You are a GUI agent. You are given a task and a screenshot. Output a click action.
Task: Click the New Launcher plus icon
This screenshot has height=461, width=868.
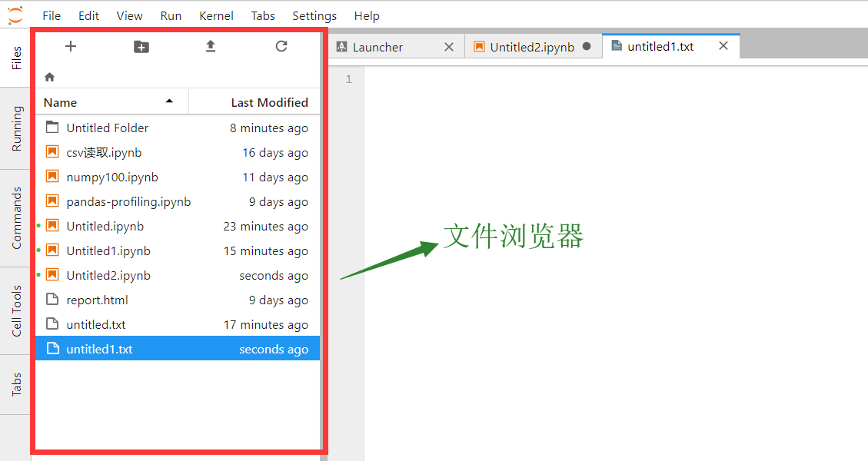(70, 47)
